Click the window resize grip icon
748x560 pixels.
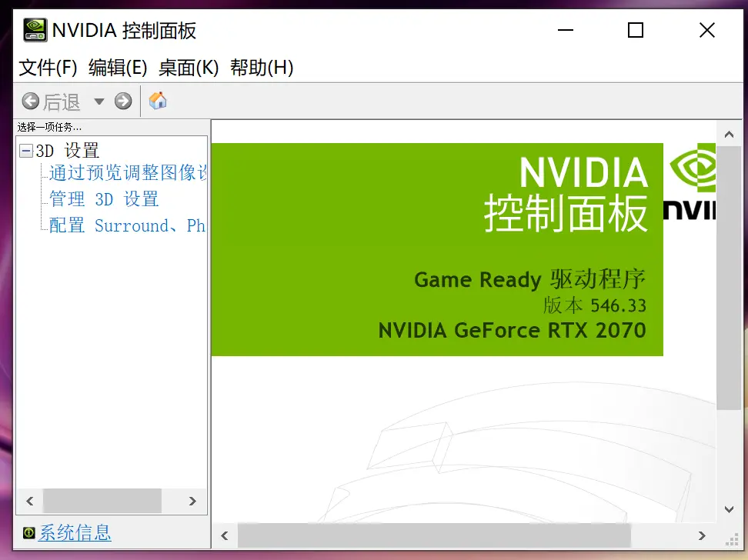coord(732,539)
